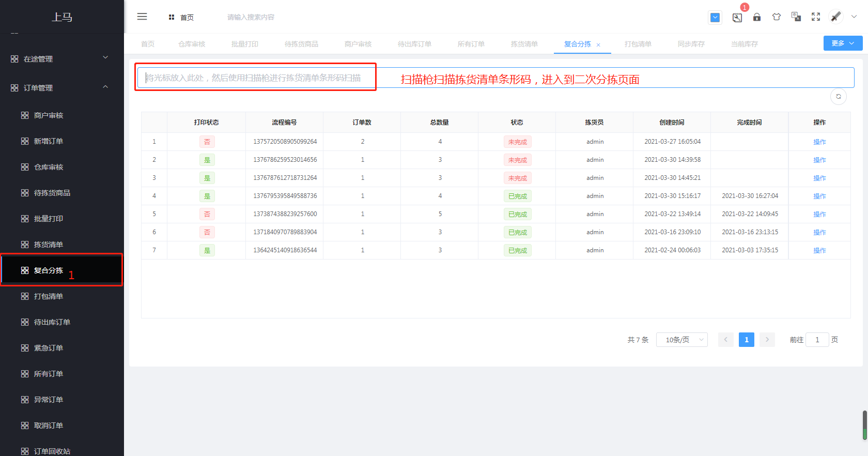Switch to the 仓库审核 tab
The height and width of the screenshot is (456, 868).
click(192, 44)
